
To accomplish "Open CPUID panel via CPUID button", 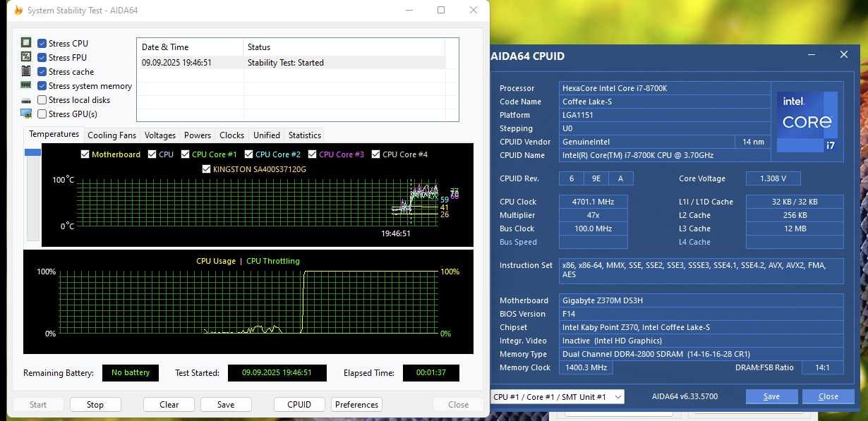I will coord(299,405).
